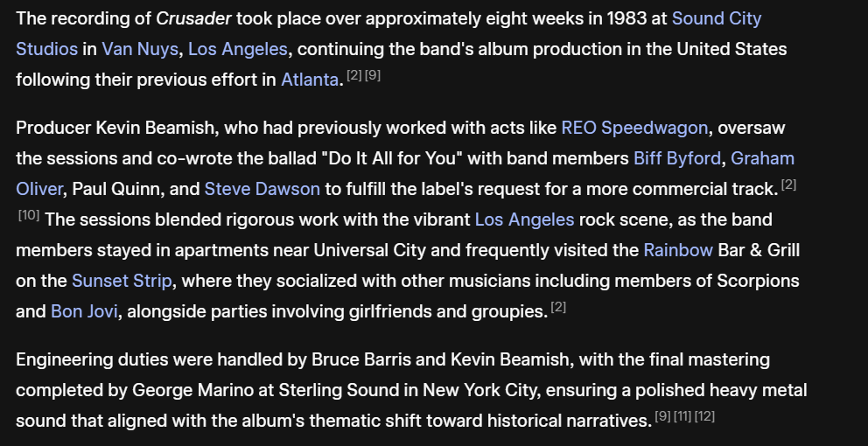The height and width of the screenshot is (446, 868).
Task: Open the Sound City Studios link
Action: (x=716, y=18)
